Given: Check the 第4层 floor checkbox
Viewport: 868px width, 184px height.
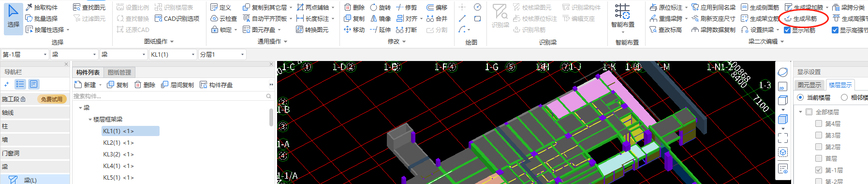Looking at the screenshot, I should pyautogui.click(x=818, y=123).
